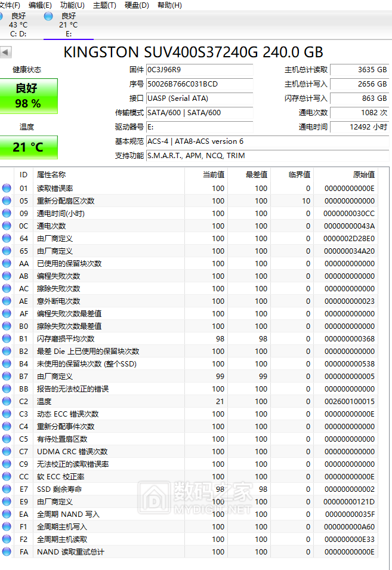Click the status orb for 未使用的保留块次数
The width and height of the screenshot is (392, 570).
pyautogui.click(x=7, y=363)
